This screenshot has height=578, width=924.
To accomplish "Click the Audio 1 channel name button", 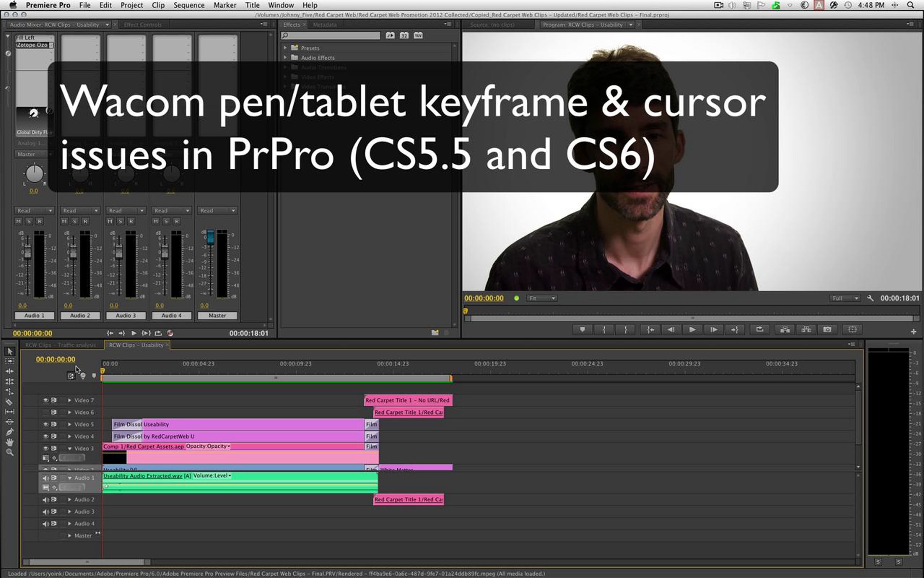I will [34, 316].
